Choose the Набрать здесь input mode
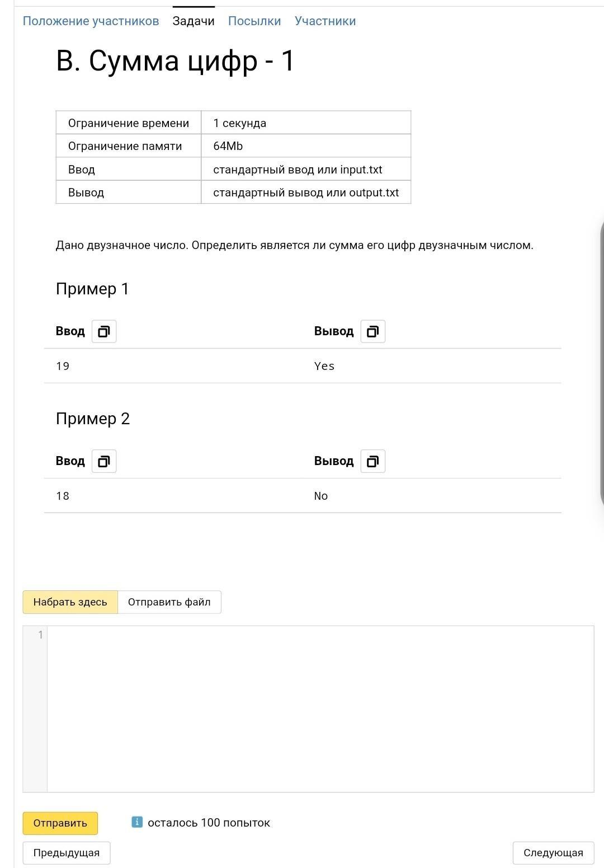This screenshot has height=868, width=604. pos(70,602)
